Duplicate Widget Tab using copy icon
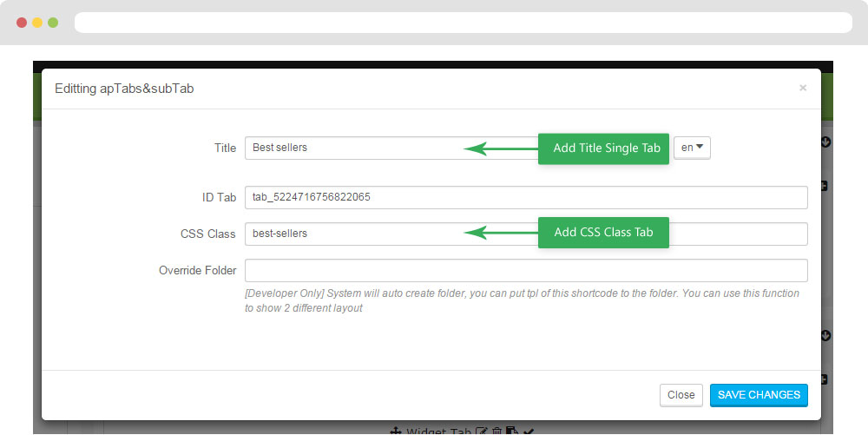 [x=512, y=431]
